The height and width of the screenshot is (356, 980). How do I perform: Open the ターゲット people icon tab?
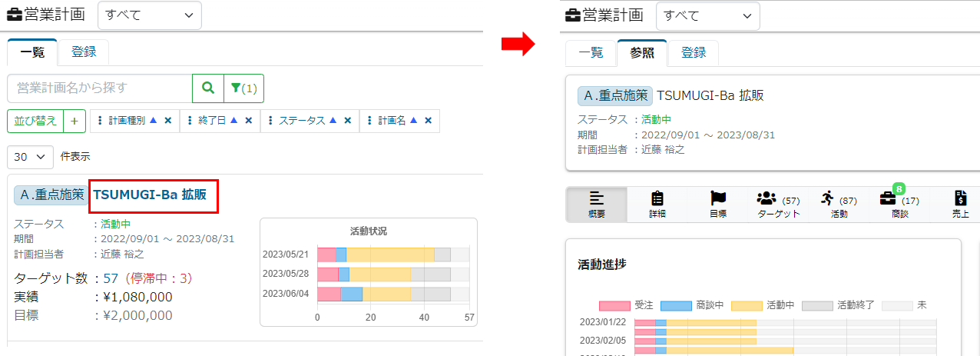(x=779, y=205)
